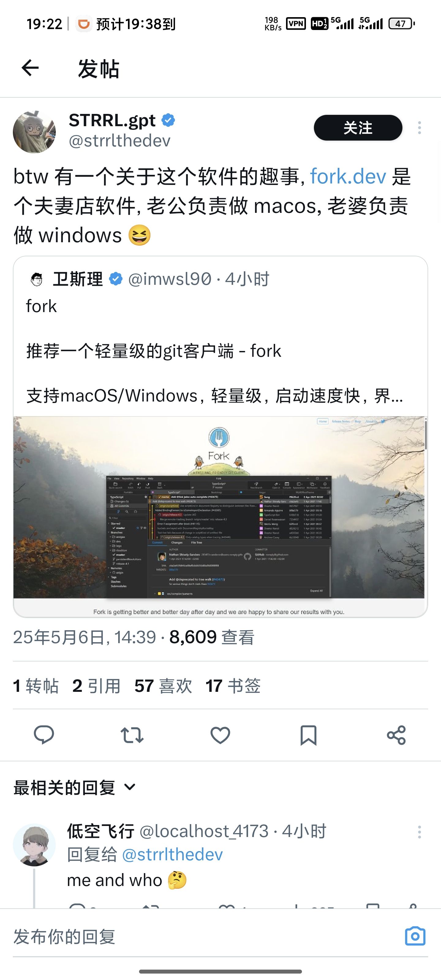The height and width of the screenshot is (980, 441).
Task: View the 2 引用 quotes list
Action: pos(96,686)
